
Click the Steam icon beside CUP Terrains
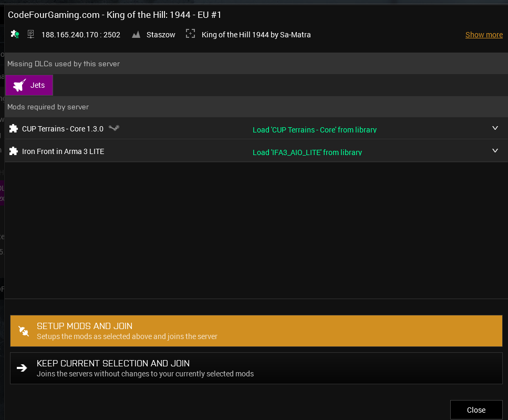point(113,128)
